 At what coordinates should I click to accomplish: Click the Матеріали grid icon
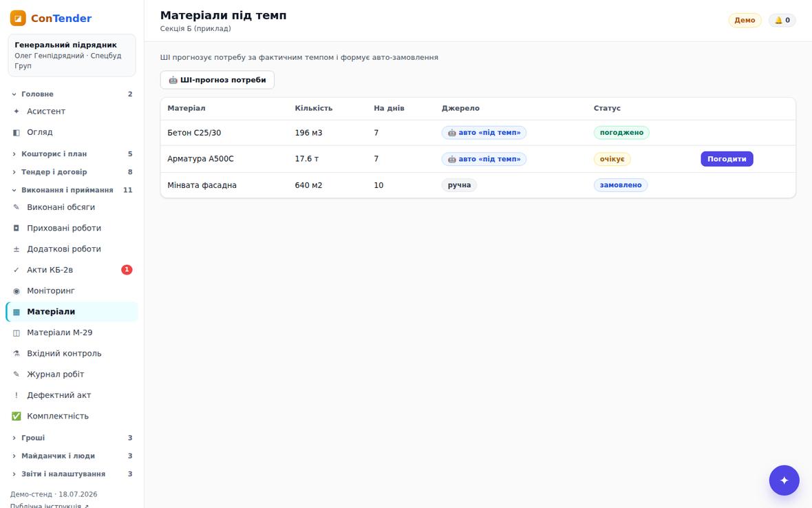16,312
